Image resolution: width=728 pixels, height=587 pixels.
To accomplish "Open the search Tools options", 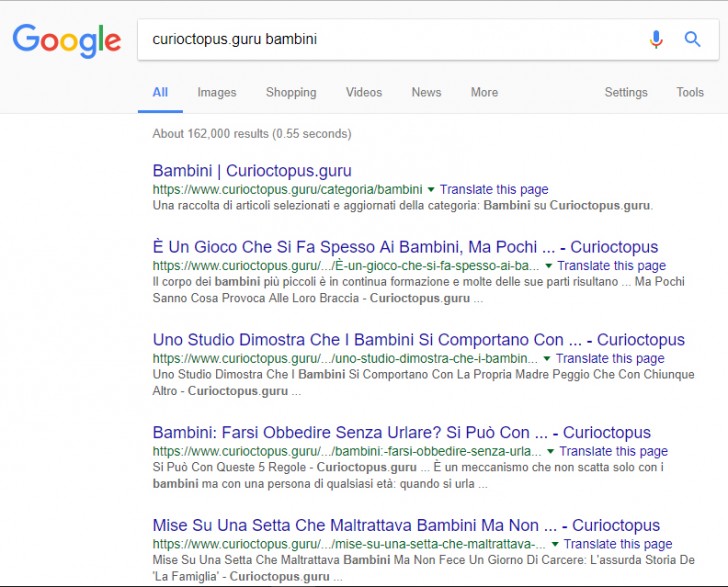I will point(690,92).
